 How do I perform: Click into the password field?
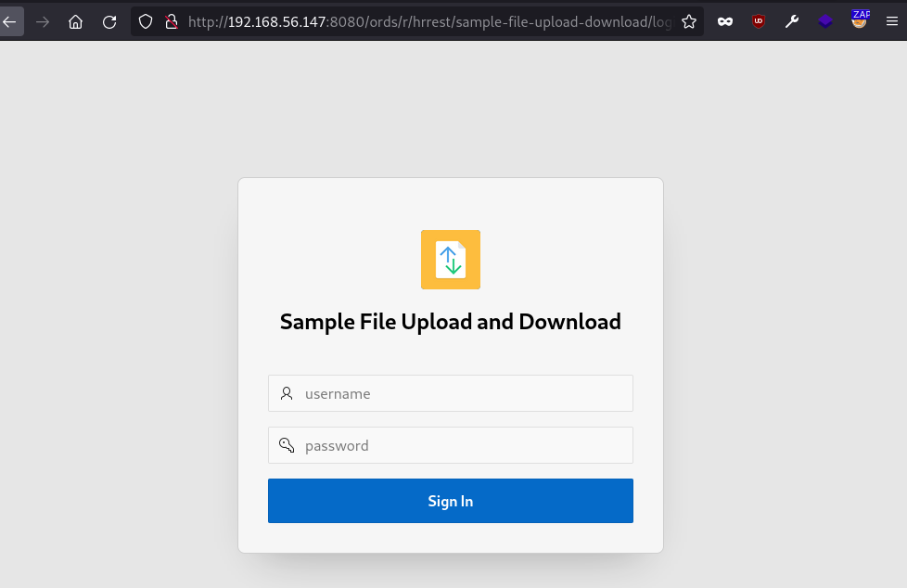[451, 445]
